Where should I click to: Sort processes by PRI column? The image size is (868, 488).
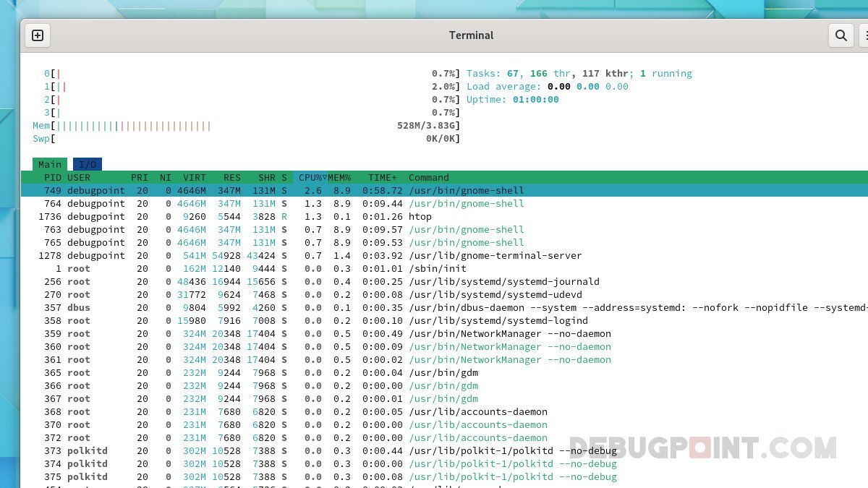pos(139,177)
